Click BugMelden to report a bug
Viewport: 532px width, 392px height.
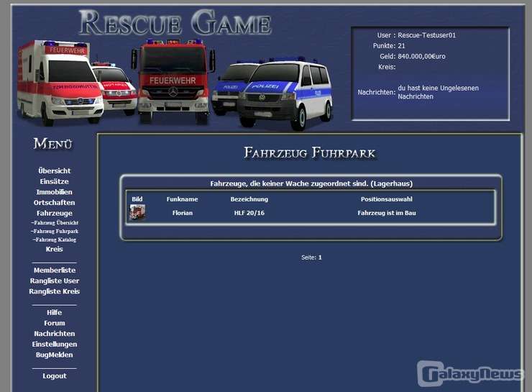[x=55, y=355]
